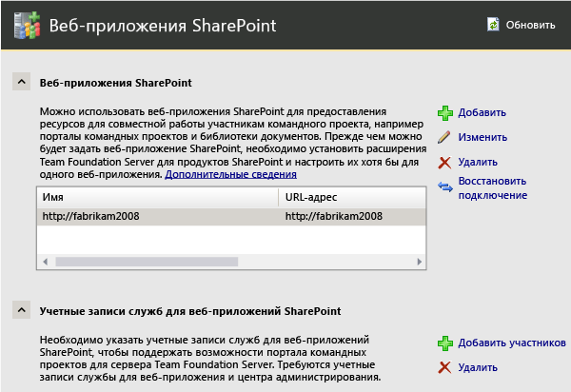Select http://fabrikam2008 in the Имя column
Viewport: 571px width, 392px height.
pyautogui.click(x=90, y=216)
